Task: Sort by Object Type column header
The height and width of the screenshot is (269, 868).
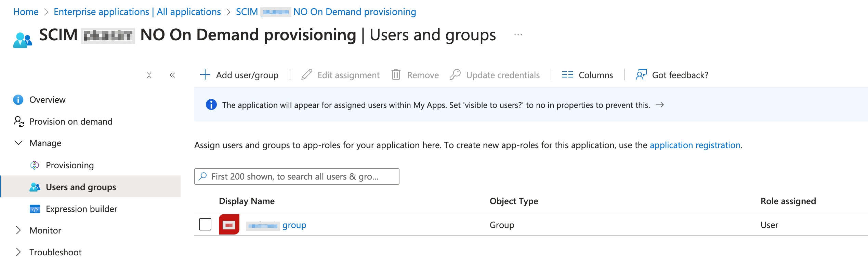Action: click(x=514, y=201)
